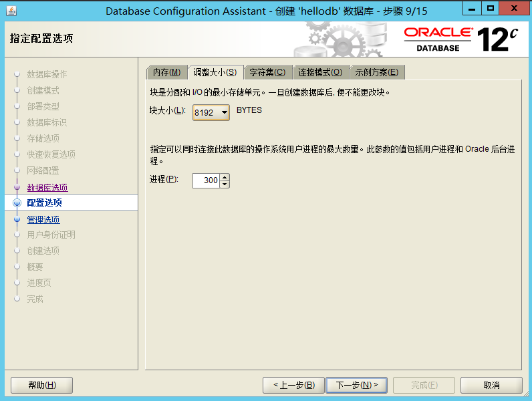This screenshot has width=532, height=401.
Task: Click the 进程 value input field
Action: tap(207, 180)
